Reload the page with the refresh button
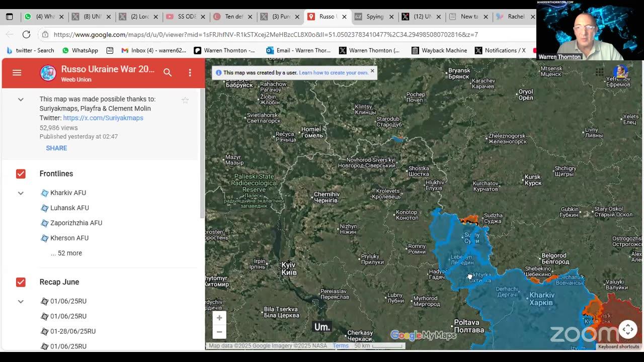644x362 pixels. 26,34
